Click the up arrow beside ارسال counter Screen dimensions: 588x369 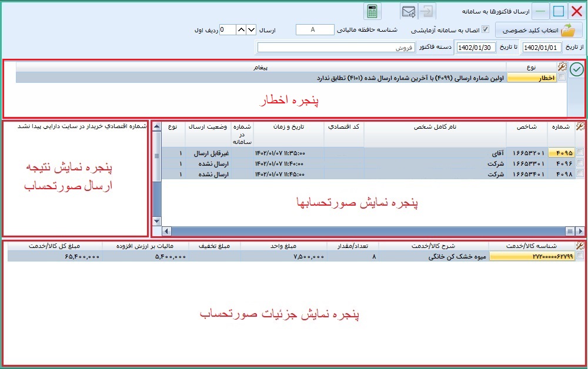click(242, 29)
